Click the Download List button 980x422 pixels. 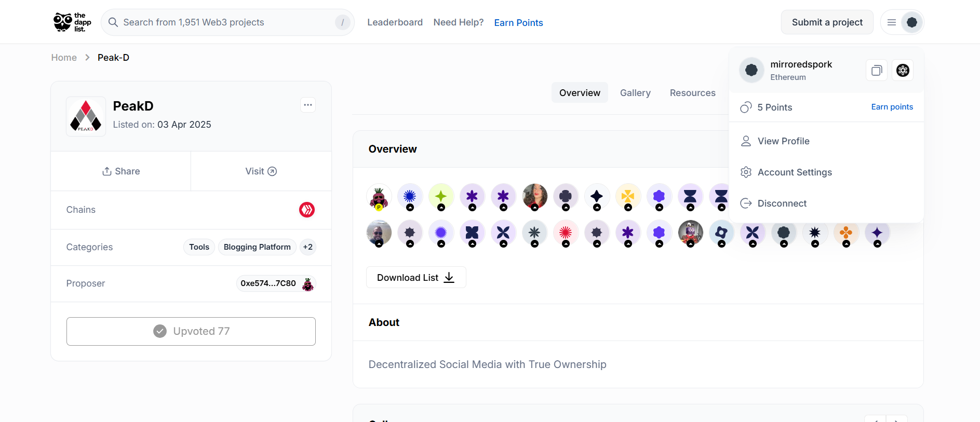point(416,278)
